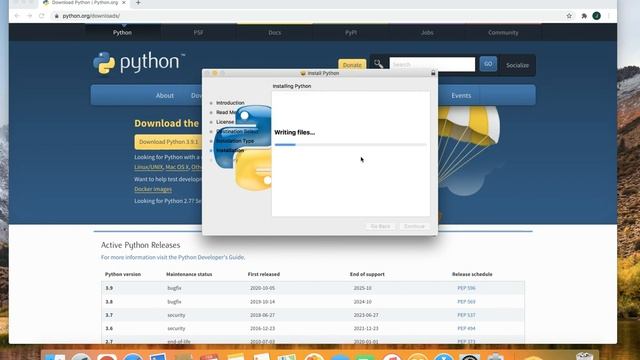Select the License step in installer
This screenshot has width=640, height=360.
(225, 122)
